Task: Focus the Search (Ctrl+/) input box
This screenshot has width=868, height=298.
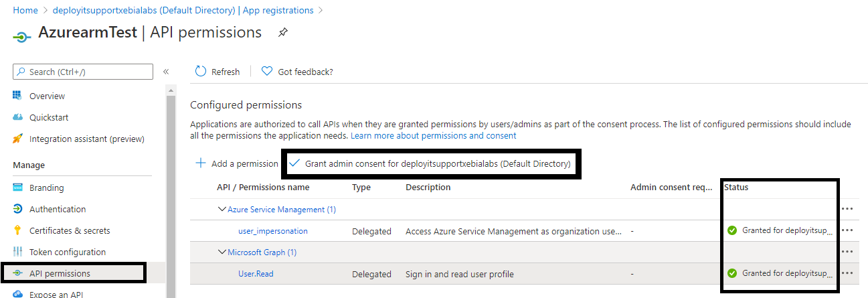Action: click(x=83, y=72)
